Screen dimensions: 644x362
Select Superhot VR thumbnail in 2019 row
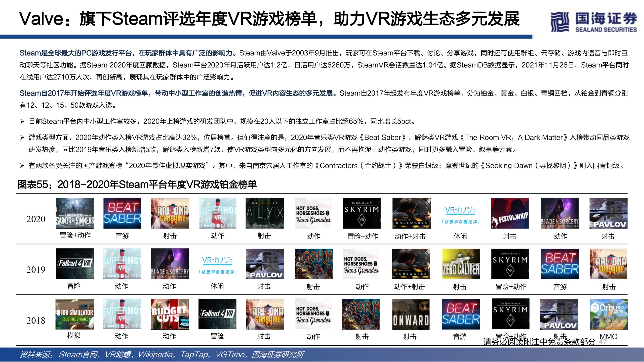click(x=122, y=264)
